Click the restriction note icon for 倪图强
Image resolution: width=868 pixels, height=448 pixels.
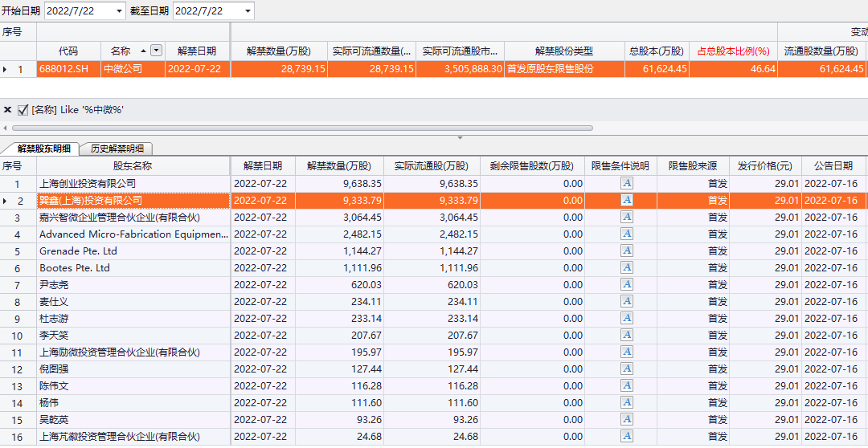pos(627,369)
